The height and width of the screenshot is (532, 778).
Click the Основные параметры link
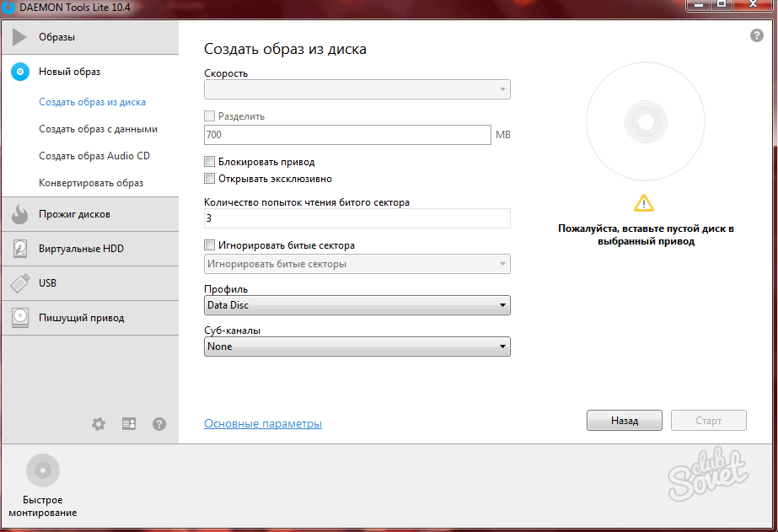[x=263, y=424]
